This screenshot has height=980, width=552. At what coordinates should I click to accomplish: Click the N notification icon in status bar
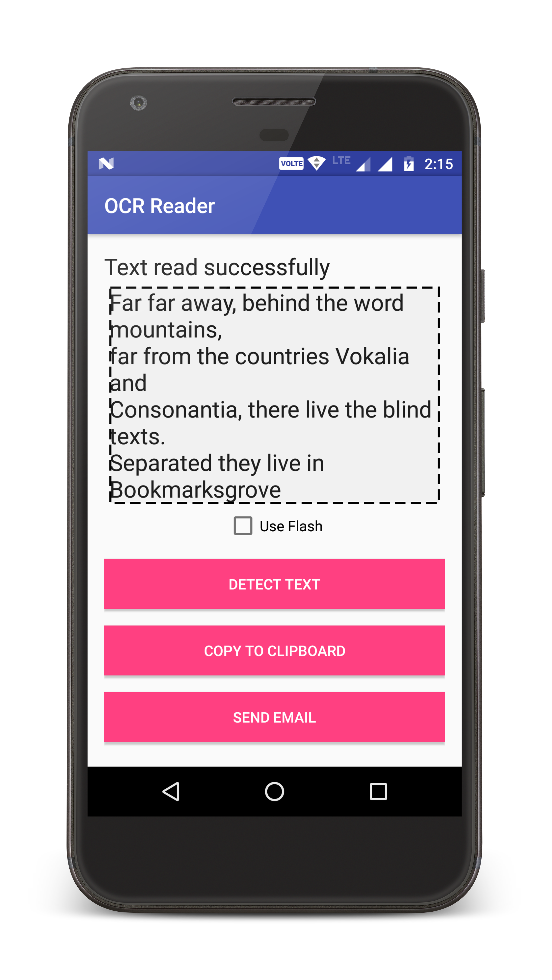pyautogui.click(x=107, y=164)
